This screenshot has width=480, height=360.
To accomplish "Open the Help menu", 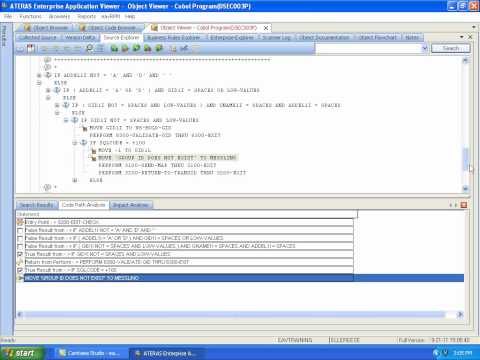I will 130,16.
